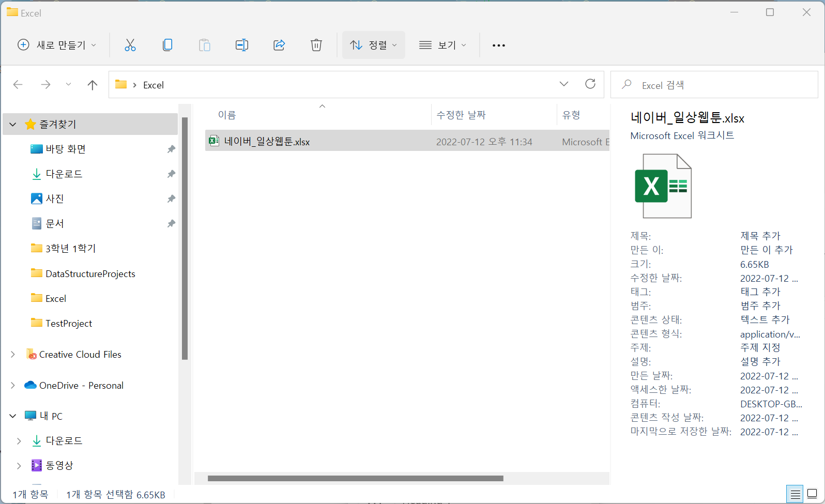
Task: Click the Delete trash can icon
Action: coord(316,45)
